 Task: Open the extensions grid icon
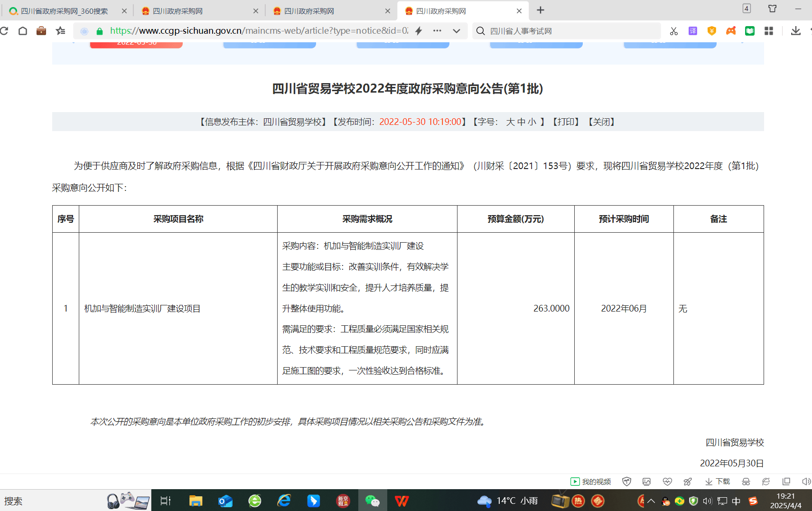(769, 31)
